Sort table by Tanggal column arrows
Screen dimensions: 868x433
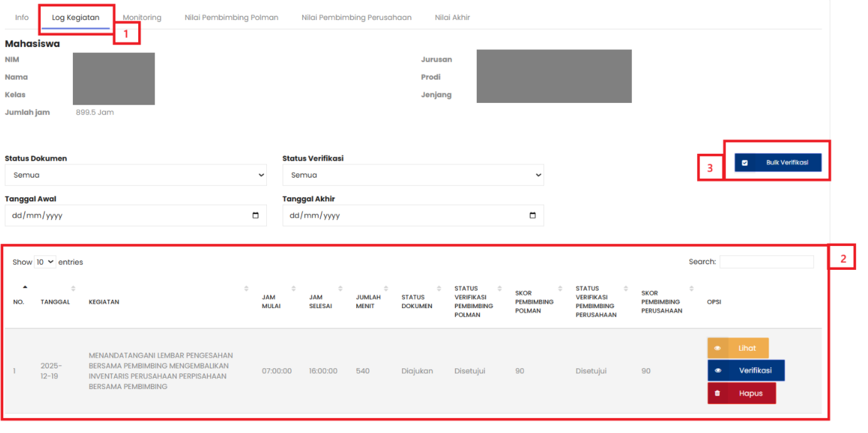tap(73, 289)
